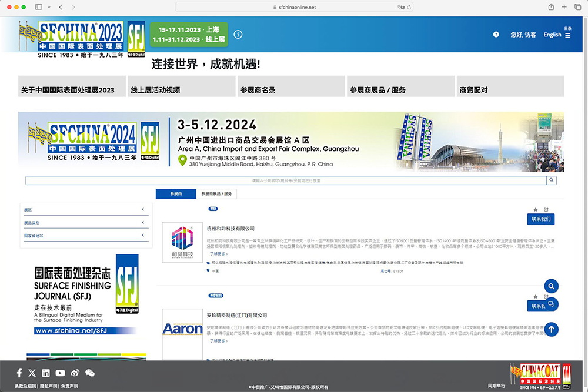
Task: Reload the page from the address bar
Action: (x=409, y=7)
